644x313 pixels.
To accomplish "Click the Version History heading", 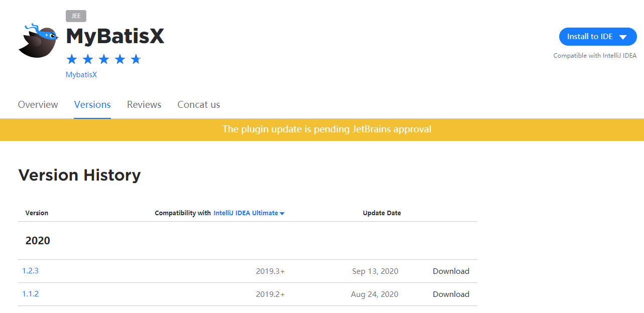I will [x=79, y=175].
